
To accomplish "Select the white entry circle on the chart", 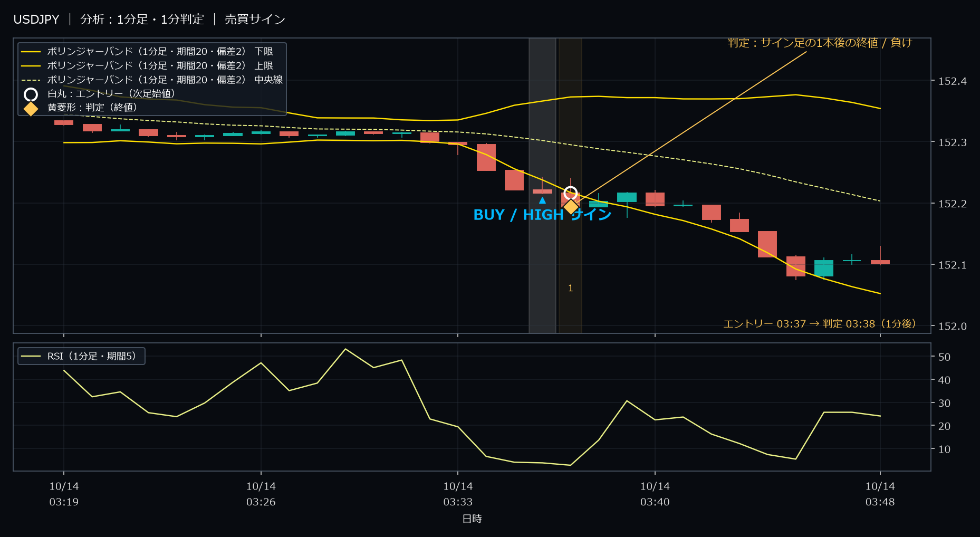I will pos(571,193).
